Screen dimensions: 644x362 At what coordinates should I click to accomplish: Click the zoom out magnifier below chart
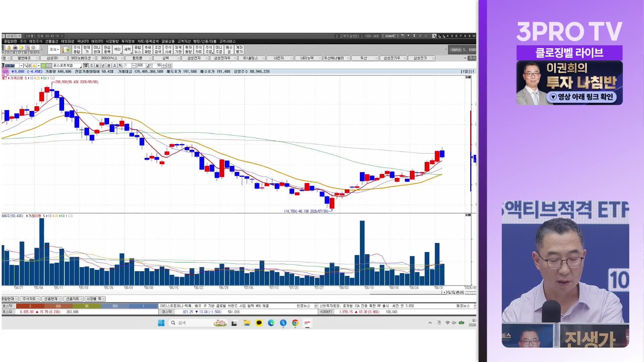[449, 292]
